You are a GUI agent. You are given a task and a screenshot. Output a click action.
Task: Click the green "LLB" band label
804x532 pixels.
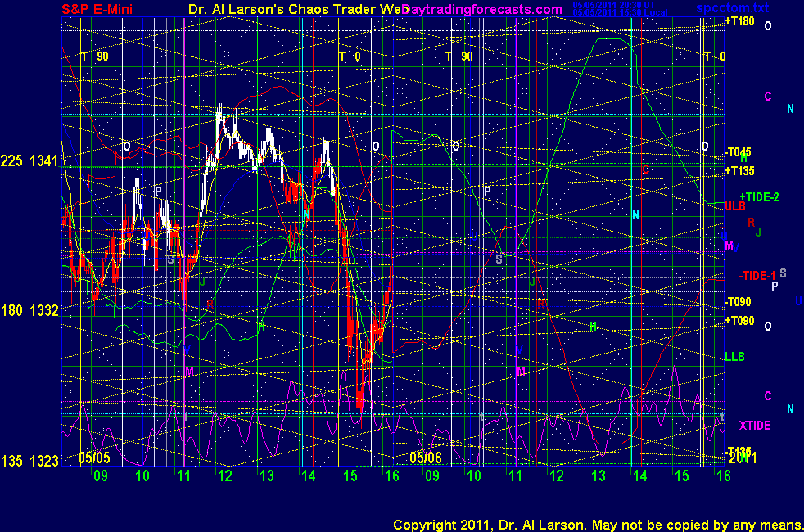pos(734,357)
